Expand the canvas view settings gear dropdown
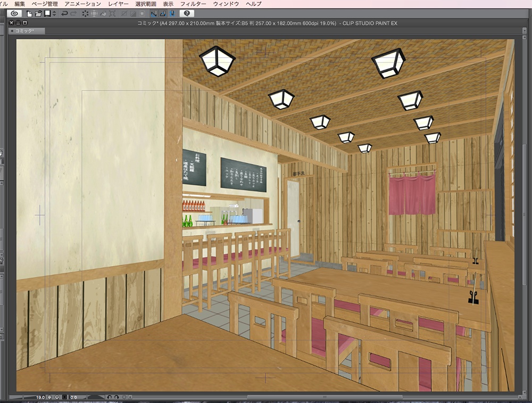Image resolution: width=532 pixels, height=403 pixels. 123,396
